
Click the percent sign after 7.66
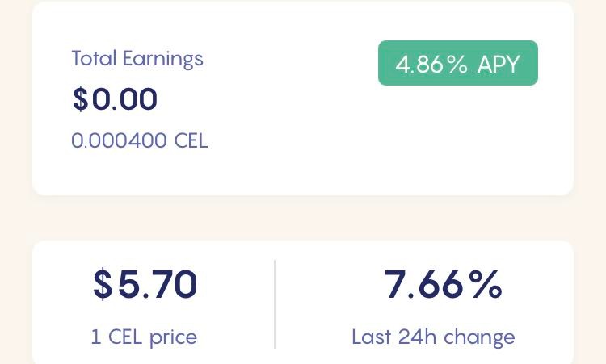click(486, 284)
